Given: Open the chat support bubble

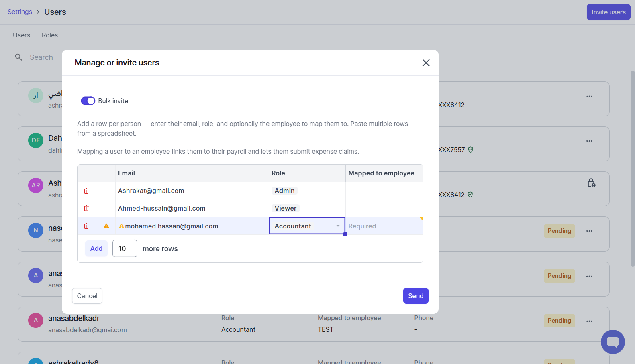Looking at the screenshot, I should point(613,342).
